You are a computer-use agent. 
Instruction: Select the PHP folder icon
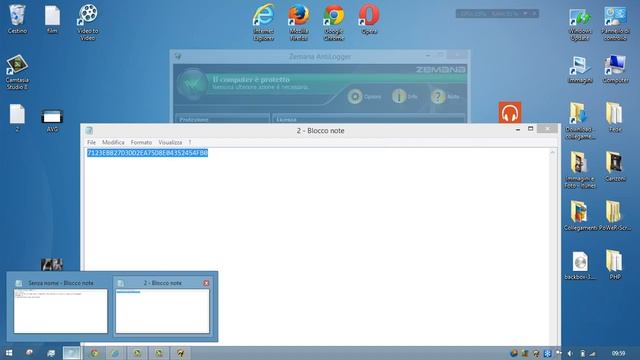615,265
